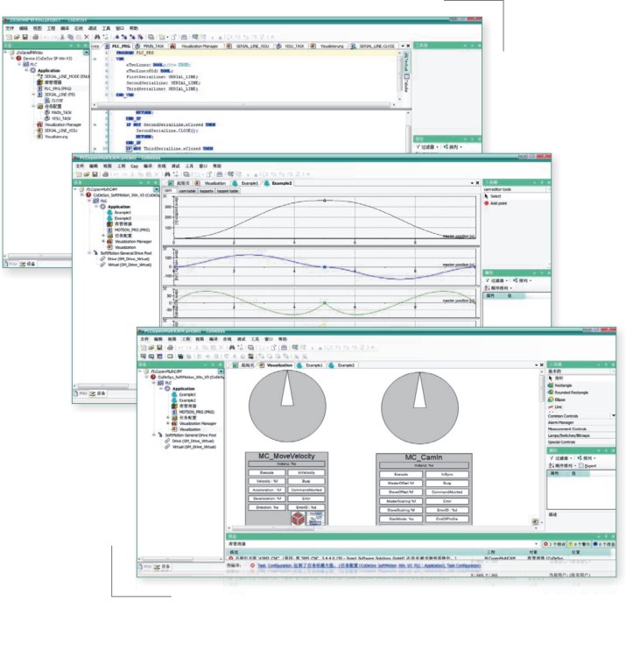Choose the Rectangle tool in visualization toolbox
The image size is (626, 672).
564,384
